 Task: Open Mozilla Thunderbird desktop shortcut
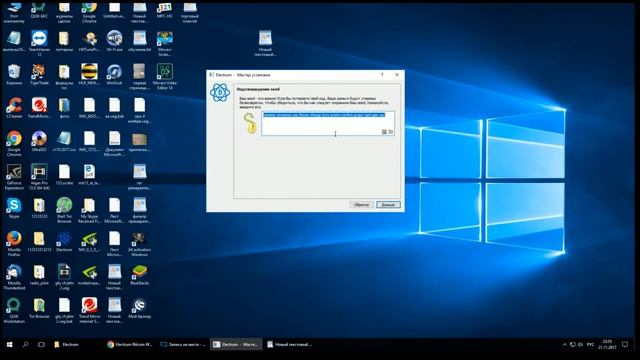click(14, 277)
